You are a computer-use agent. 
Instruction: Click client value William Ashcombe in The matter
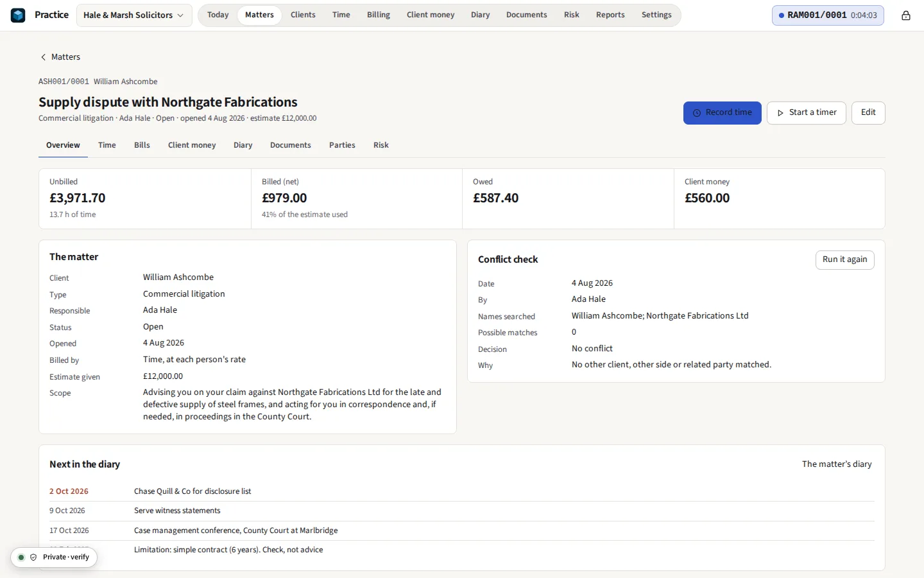click(x=178, y=277)
